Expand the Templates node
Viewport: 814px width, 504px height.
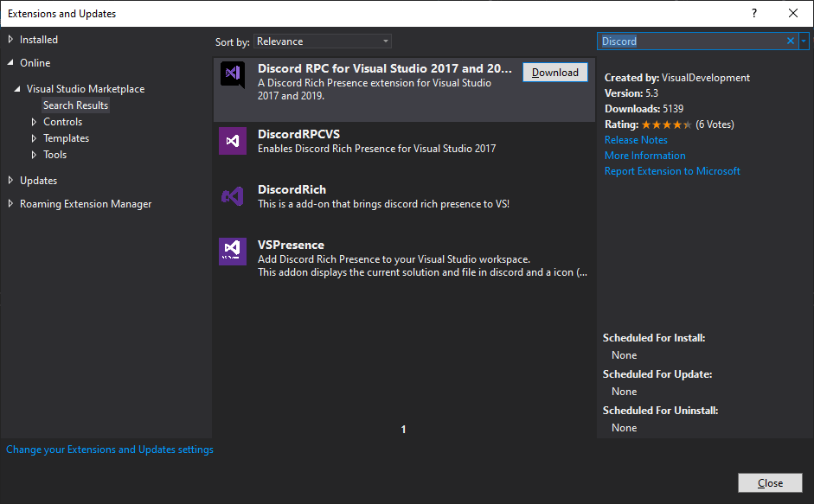pyautogui.click(x=34, y=138)
